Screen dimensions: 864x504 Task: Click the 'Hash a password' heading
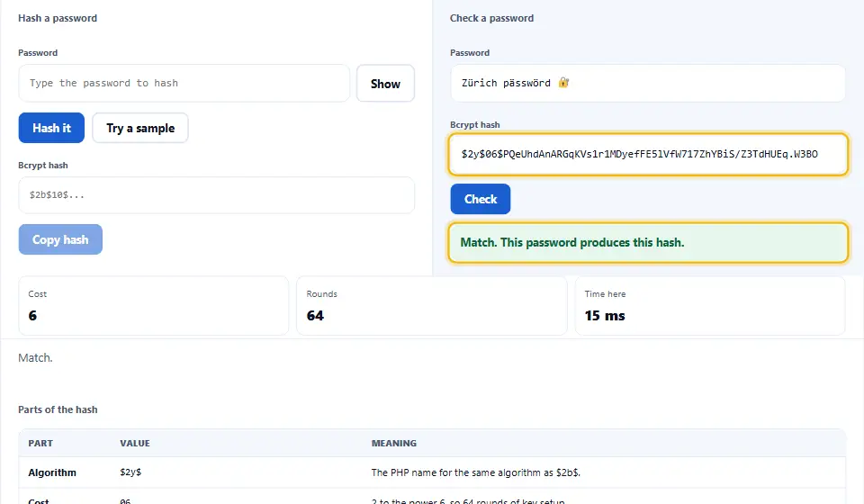point(58,18)
